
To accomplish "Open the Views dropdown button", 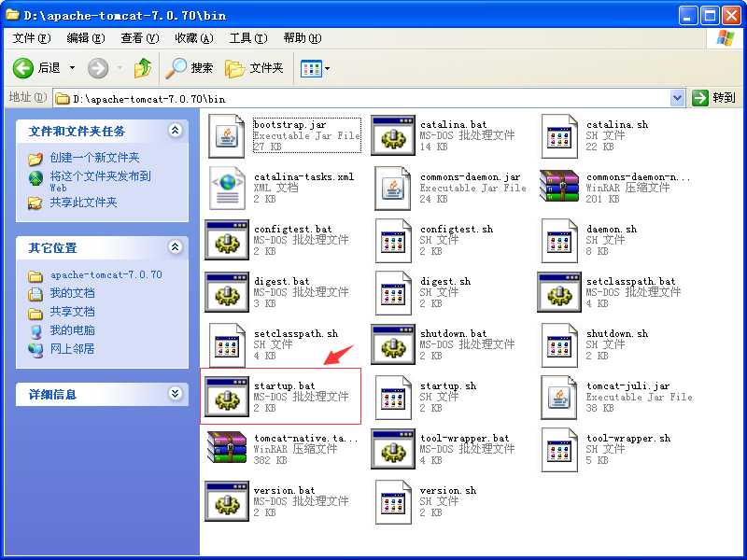I will point(315,68).
